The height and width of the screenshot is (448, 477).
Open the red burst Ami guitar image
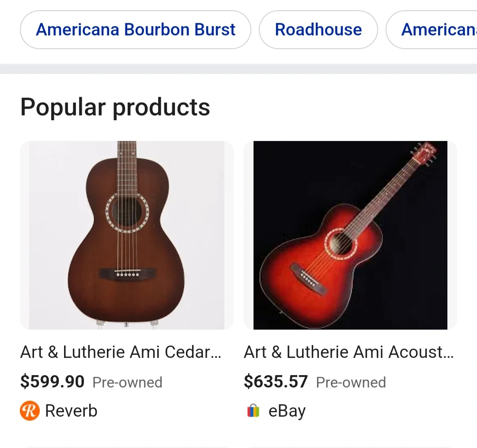point(350,235)
